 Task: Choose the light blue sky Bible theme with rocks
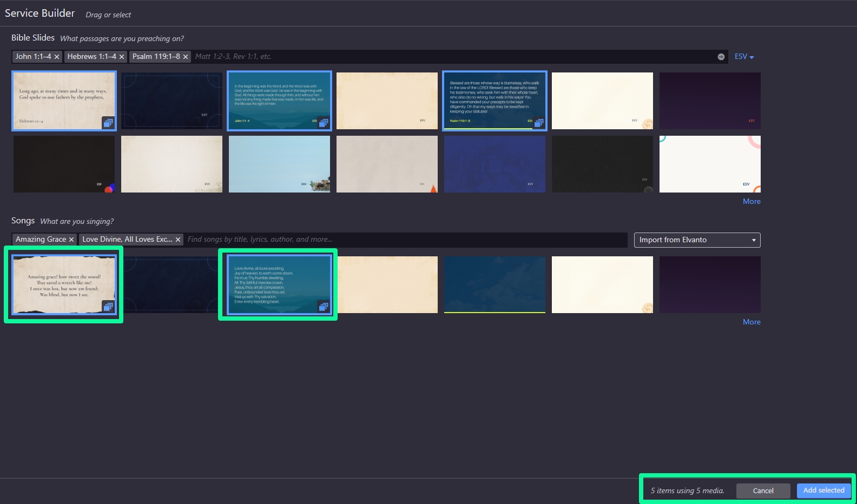[279, 164]
